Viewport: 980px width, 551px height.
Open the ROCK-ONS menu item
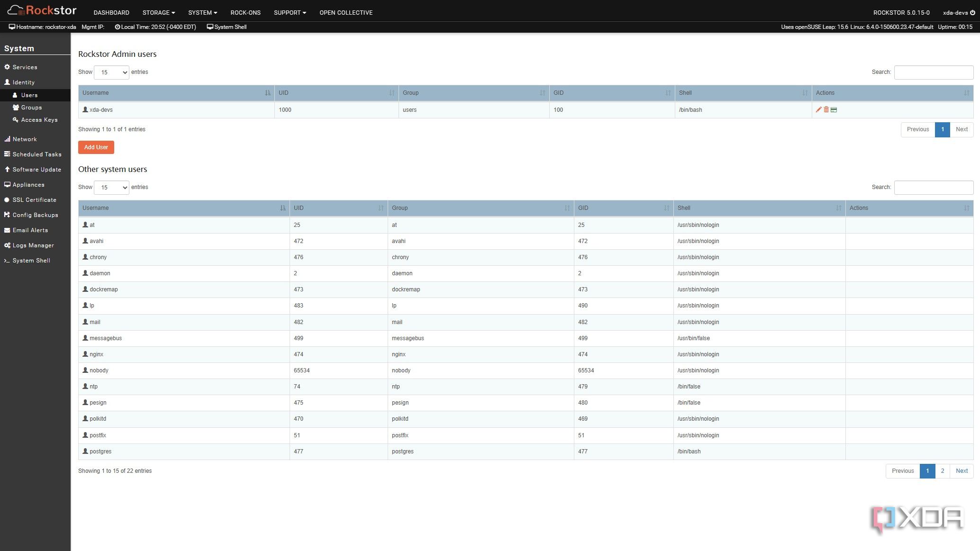pyautogui.click(x=245, y=13)
